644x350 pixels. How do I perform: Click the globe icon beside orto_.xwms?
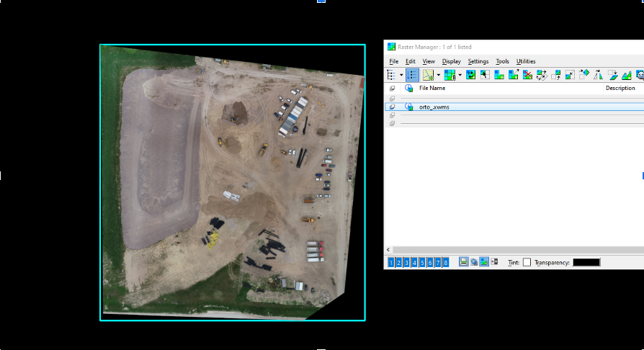408,107
